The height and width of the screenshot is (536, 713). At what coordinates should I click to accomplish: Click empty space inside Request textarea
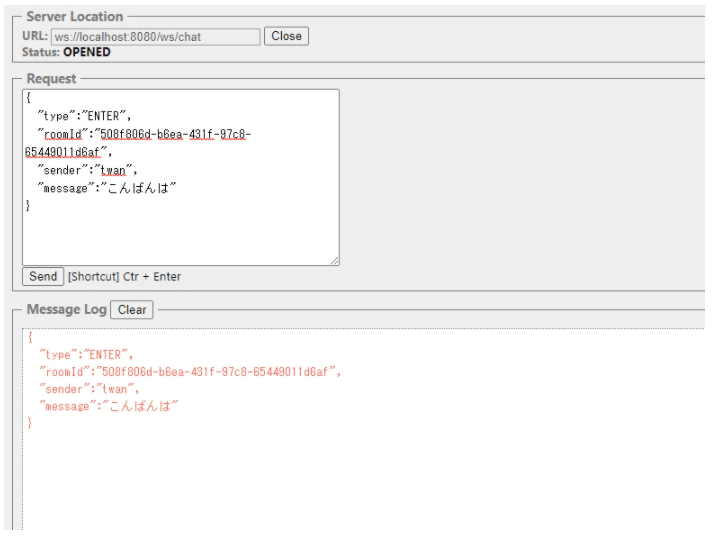coord(180,235)
